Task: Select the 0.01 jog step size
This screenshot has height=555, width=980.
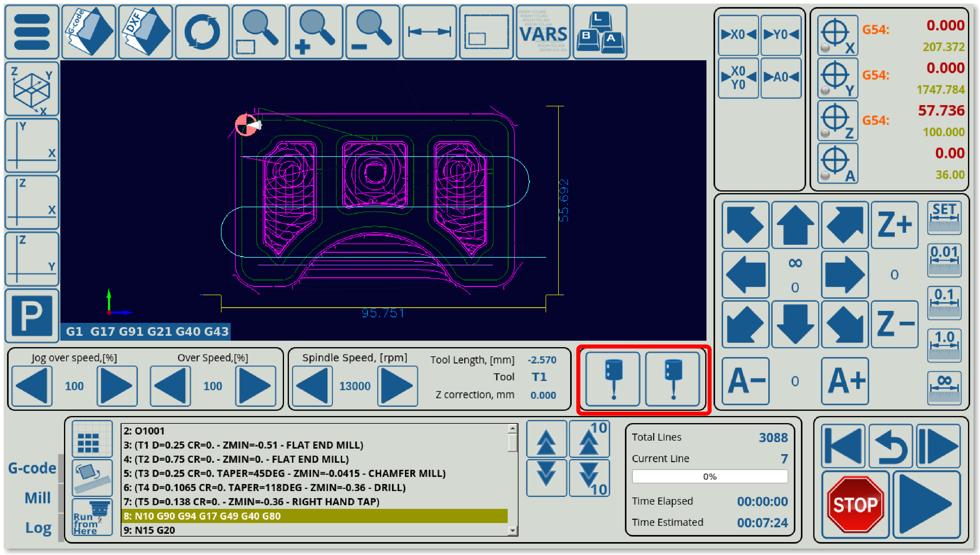Action: click(x=944, y=260)
